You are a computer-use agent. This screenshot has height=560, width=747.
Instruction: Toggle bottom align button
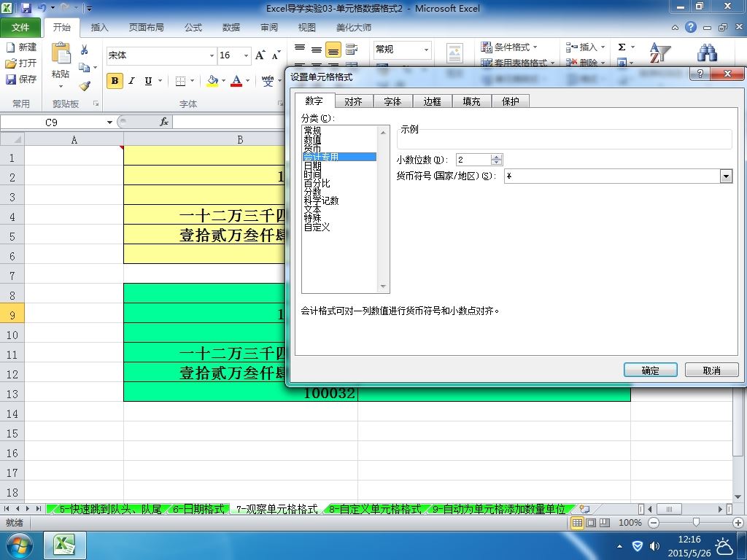[x=333, y=49]
